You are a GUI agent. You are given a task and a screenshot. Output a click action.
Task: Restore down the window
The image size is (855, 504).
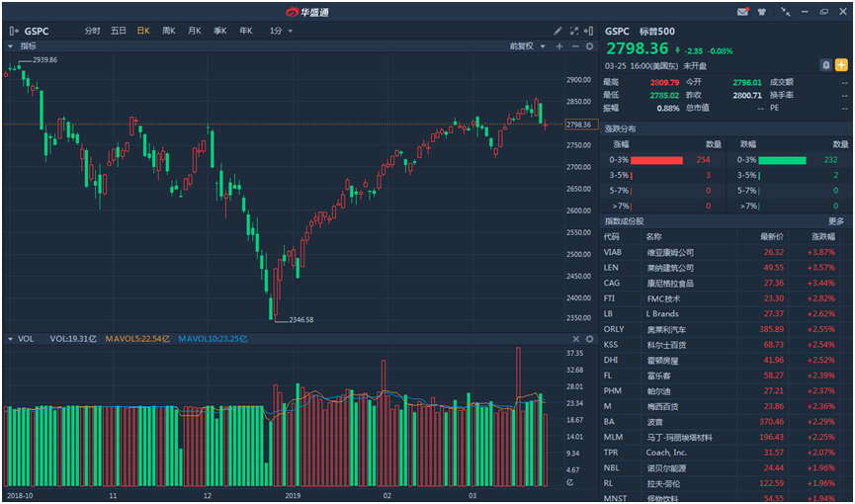click(x=824, y=12)
